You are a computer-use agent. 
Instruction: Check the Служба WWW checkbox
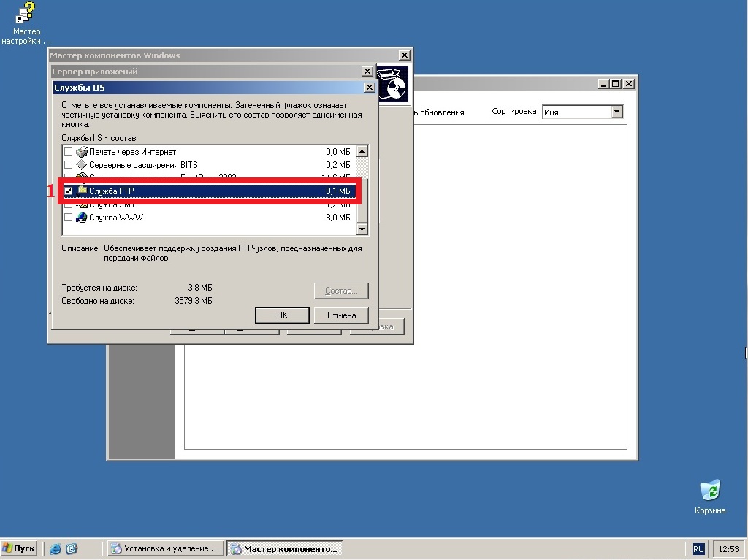tap(68, 217)
